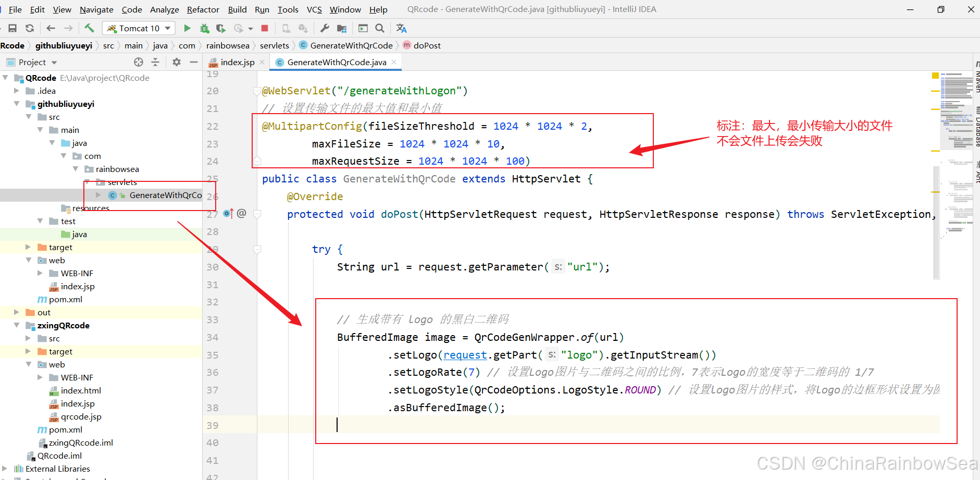This screenshot has width=980, height=480.
Task: Open the Refactor menu
Action: point(203,9)
